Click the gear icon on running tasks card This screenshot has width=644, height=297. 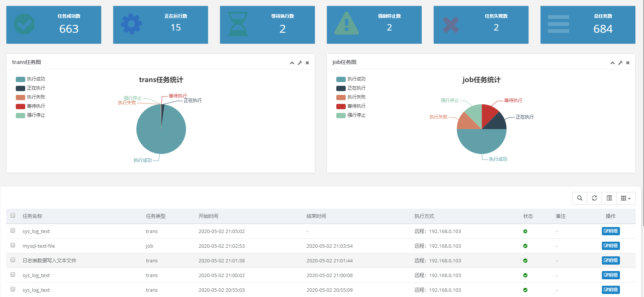(x=131, y=24)
